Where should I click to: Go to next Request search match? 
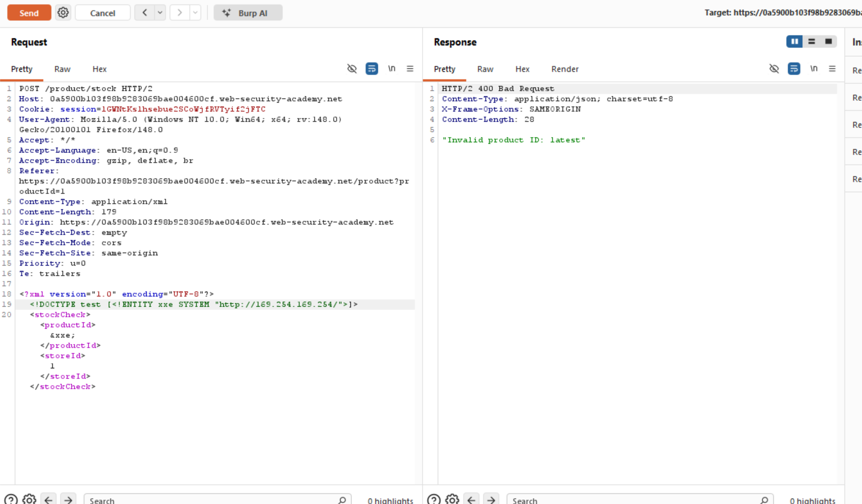(68, 500)
